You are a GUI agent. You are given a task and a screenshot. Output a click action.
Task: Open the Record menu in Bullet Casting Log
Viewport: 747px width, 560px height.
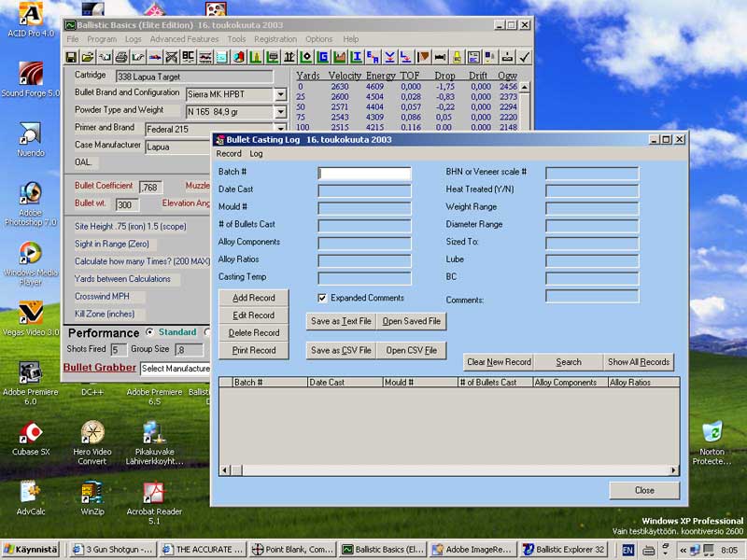229,154
